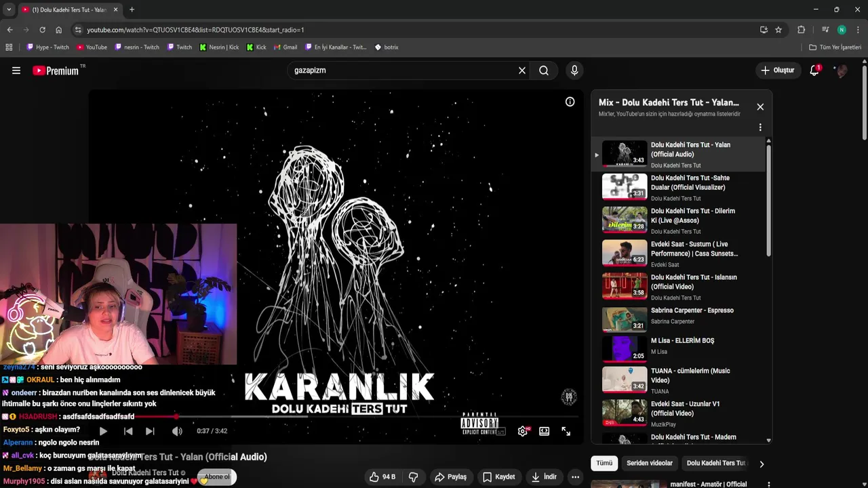Open options for manifest - Amatör video

click(x=769, y=485)
